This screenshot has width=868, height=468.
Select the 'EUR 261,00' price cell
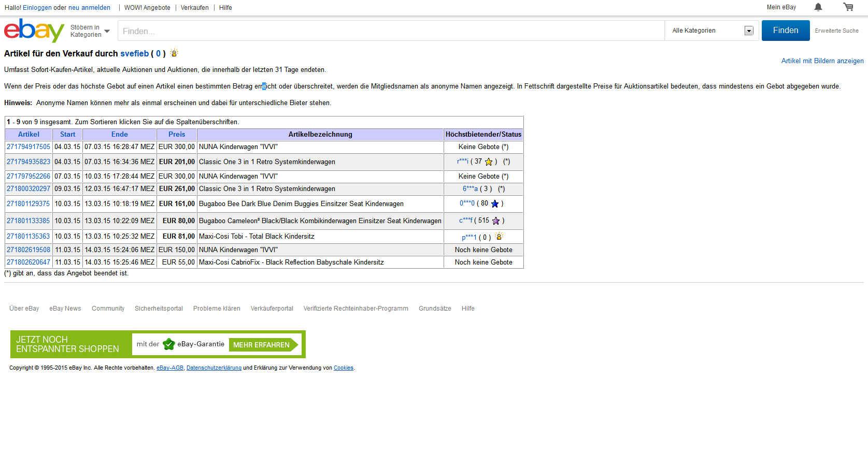point(177,189)
